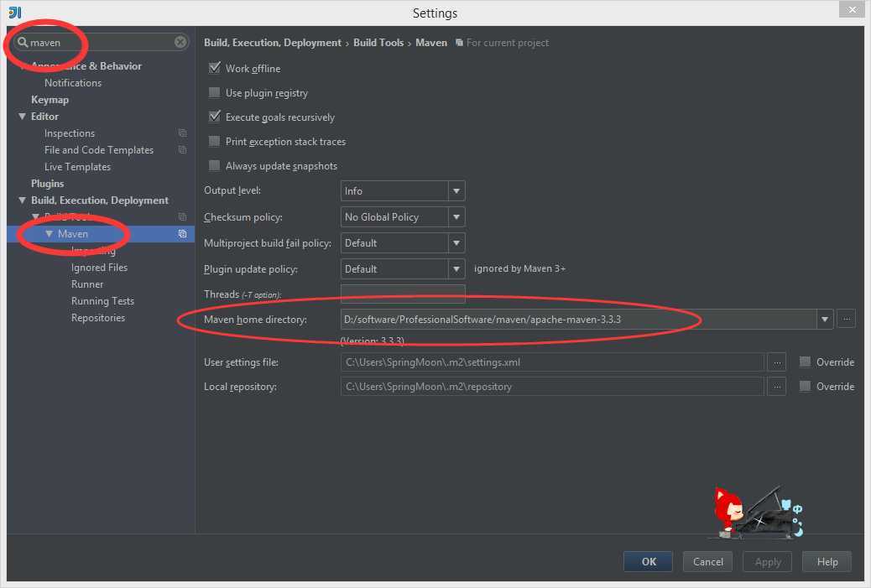Click the Apply button
This screenshot has height=588, width=871.
click(x=767, y=561)
